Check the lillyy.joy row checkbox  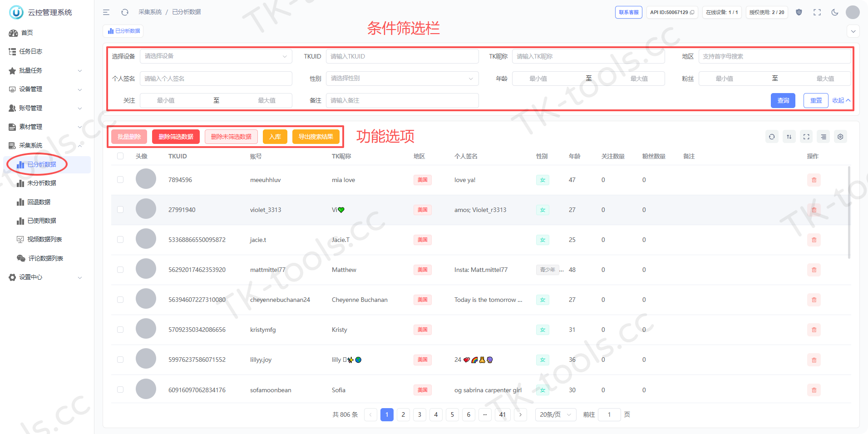click(120, 360)
